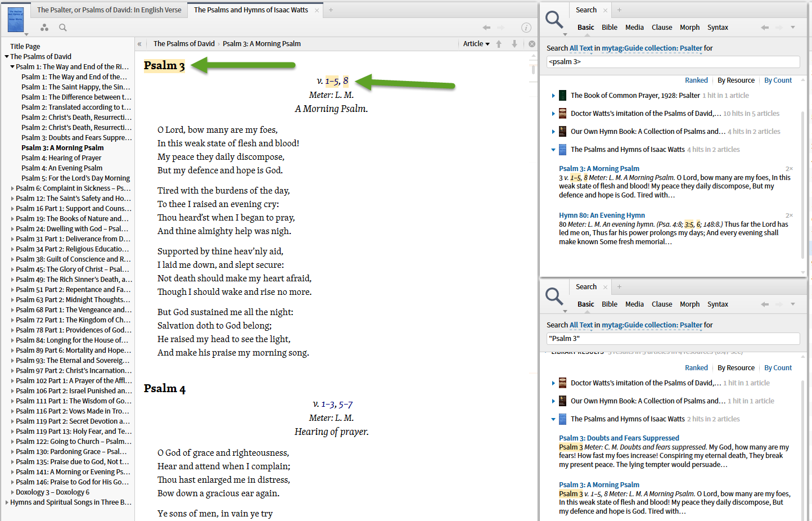
Task: Click the visual filters dots icon
Action: 44,27
